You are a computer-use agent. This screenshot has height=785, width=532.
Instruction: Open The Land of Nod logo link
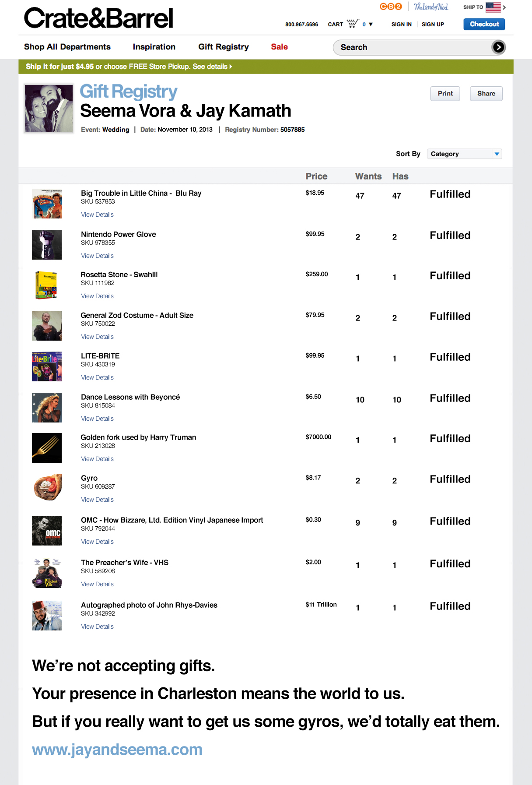[x=431, y=7]
